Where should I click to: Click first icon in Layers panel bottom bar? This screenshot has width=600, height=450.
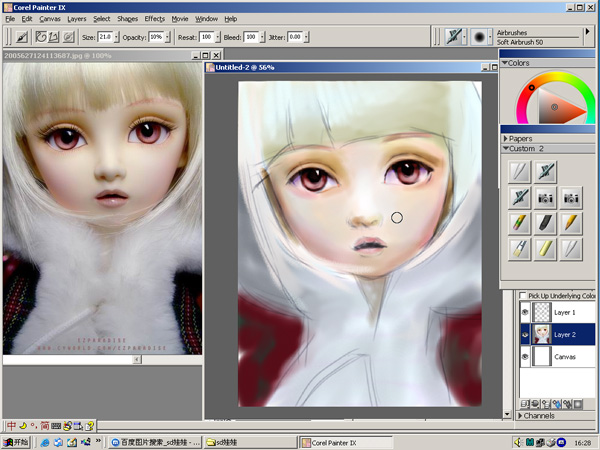pyautogui.click(x=525, y=404)
